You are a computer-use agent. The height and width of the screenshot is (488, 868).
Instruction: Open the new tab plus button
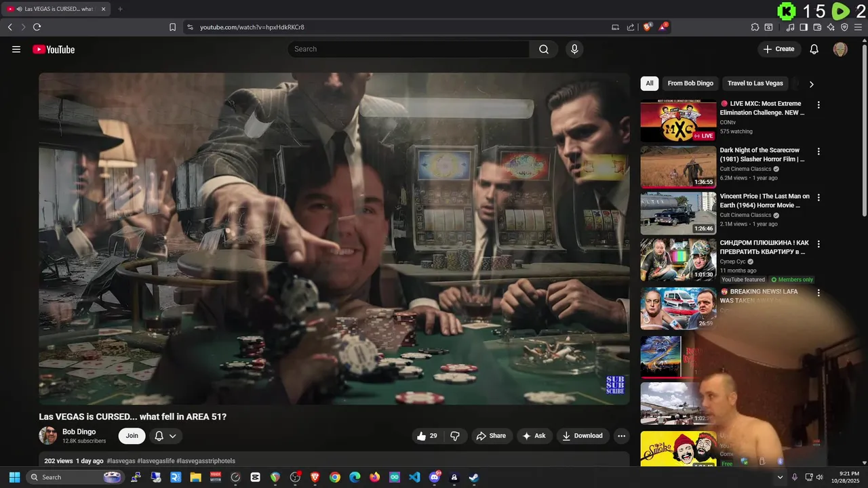tap(120, 9)
